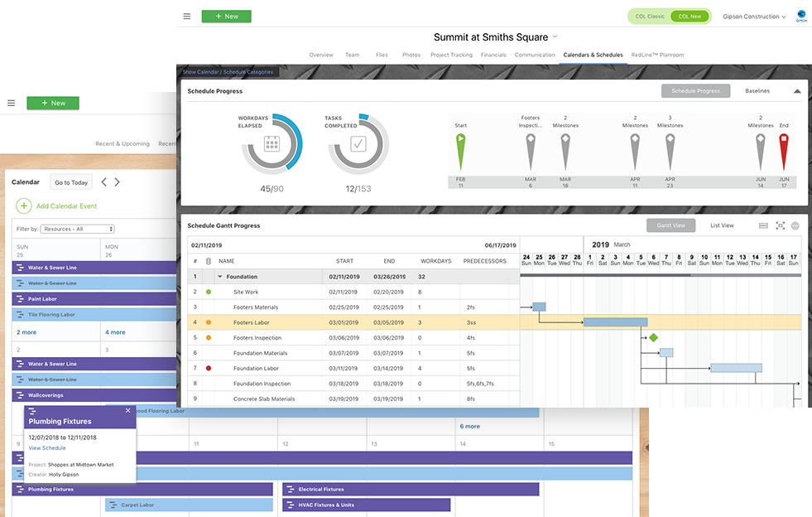Click the orange status dot for Footers Labor
Screen dimensions: 812x517
point(209,322)
